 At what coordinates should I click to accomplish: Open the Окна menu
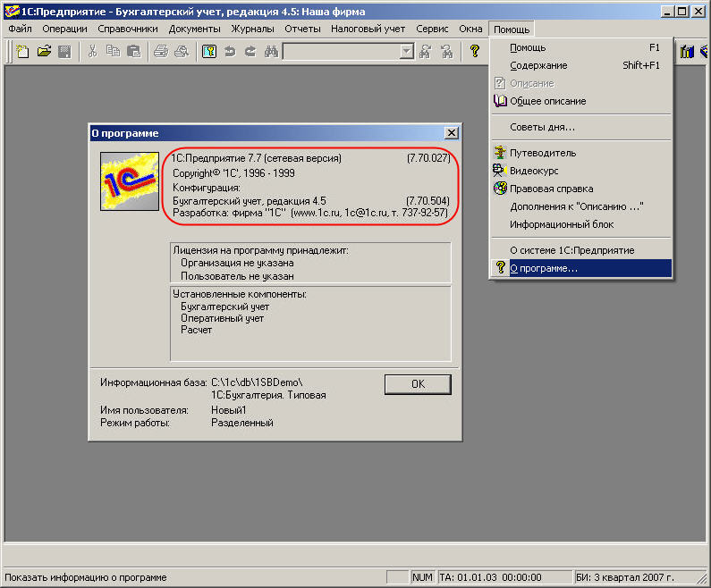pyautogui.click(x=470, y=29)
